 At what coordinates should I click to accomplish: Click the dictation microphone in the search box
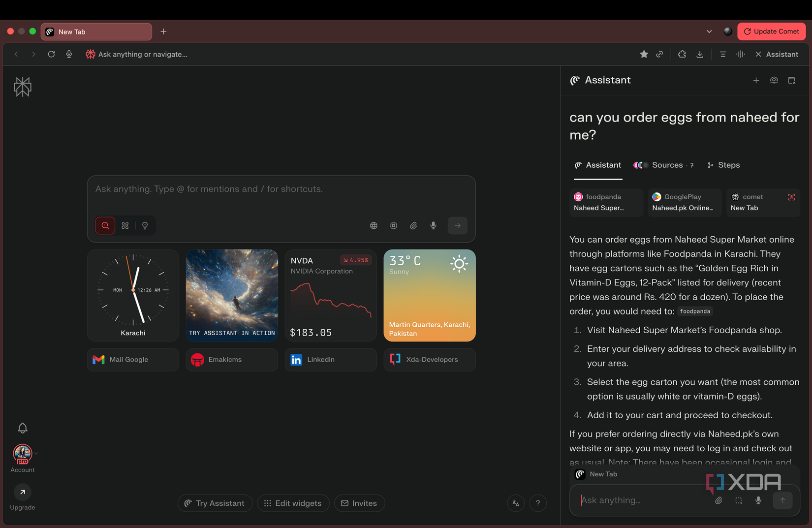tap(433, 225)
